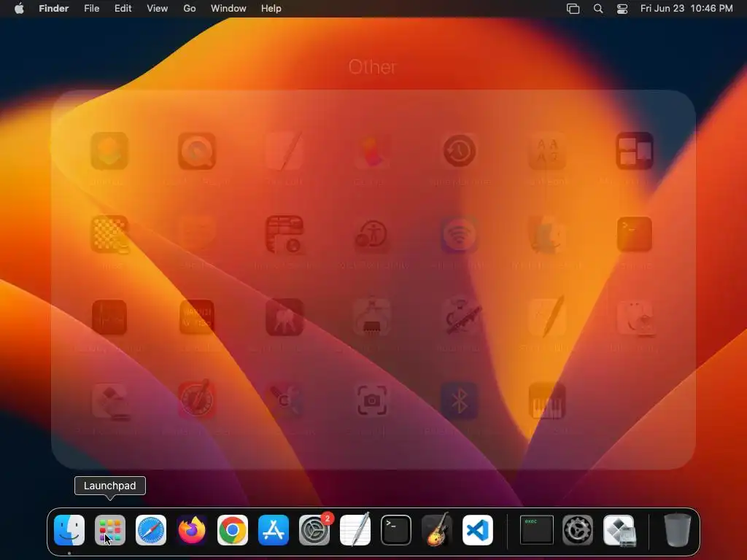Open System Settings with the red 2 badge

314,530
